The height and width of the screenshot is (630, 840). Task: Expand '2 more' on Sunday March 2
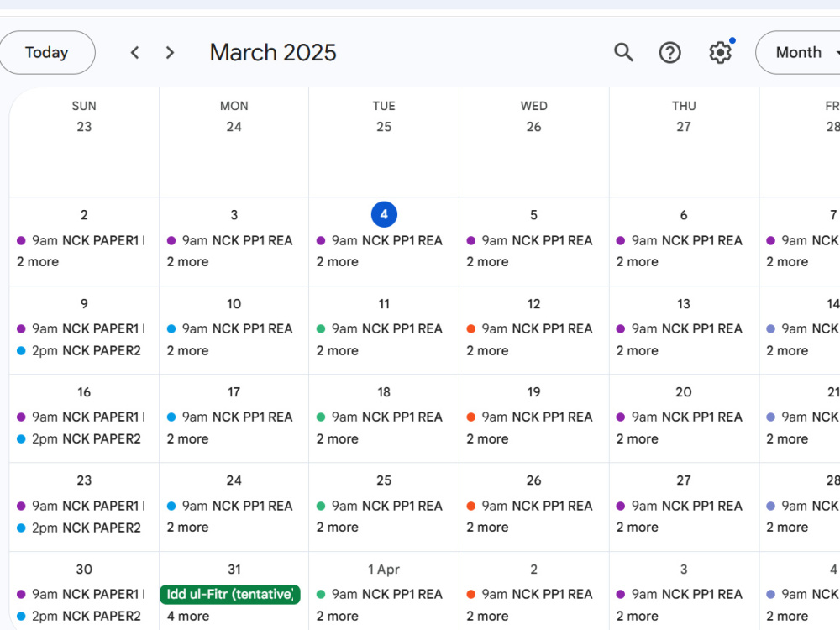(x=38, y=262)
